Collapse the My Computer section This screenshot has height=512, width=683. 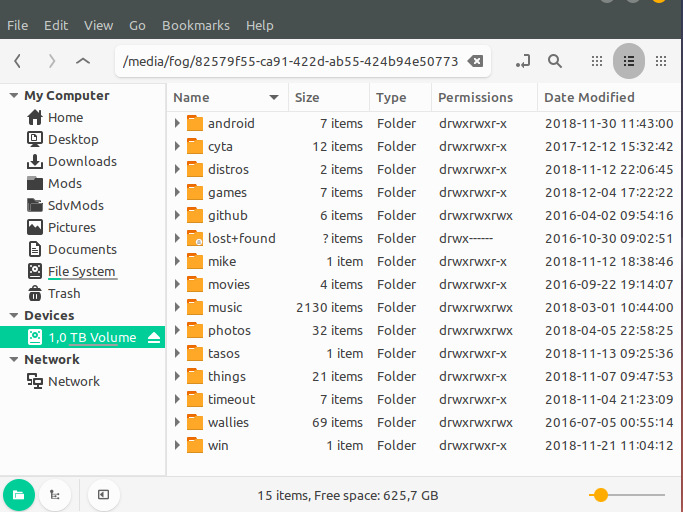13,96
